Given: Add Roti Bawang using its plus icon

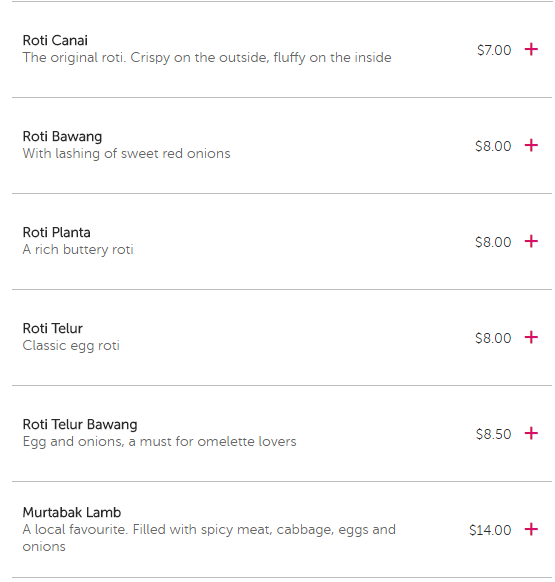Looking at the screenshot, I should (x=531, y=146).
